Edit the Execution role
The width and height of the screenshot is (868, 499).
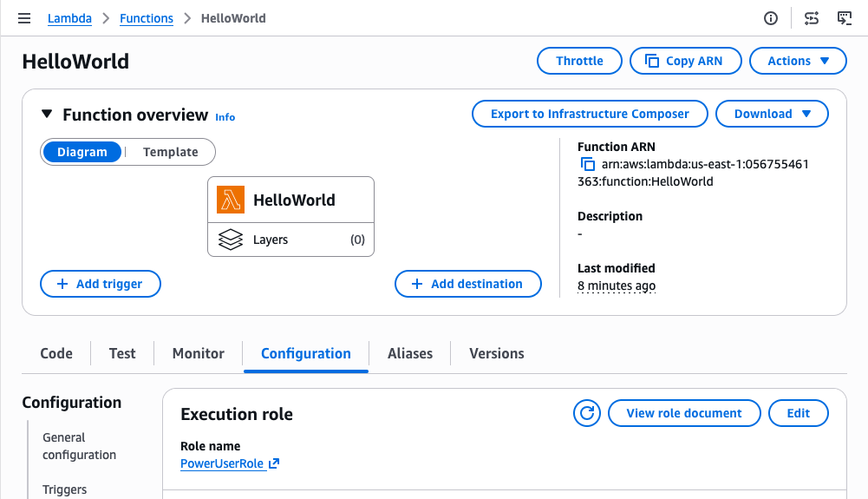coord(799,413)
